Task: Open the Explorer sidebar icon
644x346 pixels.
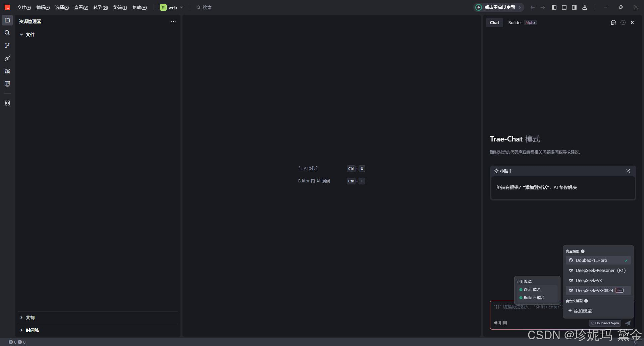Action: point(7,20)
